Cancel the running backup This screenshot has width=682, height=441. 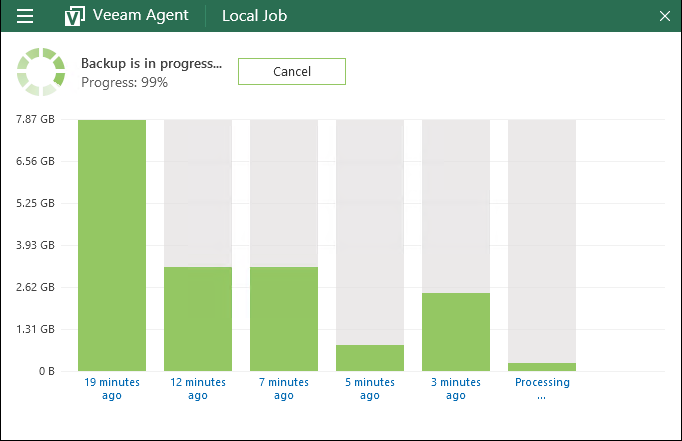291,71
